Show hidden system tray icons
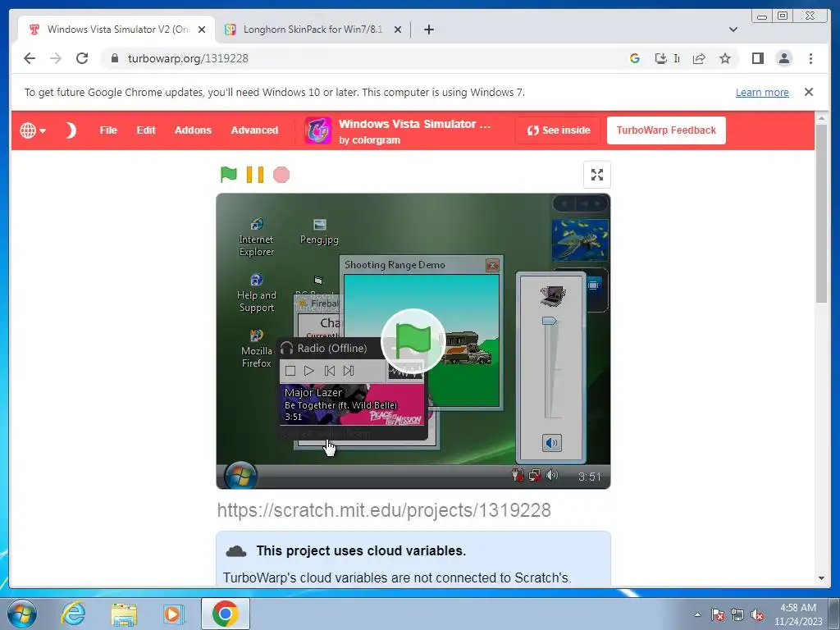 coord(697,614)
